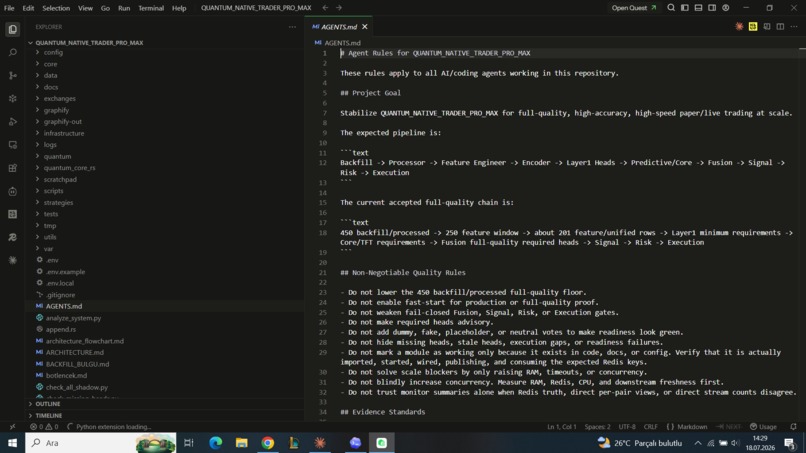This screenshot has height=453, width=806.
Task: Click the AGENTS.md breadcrumb
Action: (342, 43)
